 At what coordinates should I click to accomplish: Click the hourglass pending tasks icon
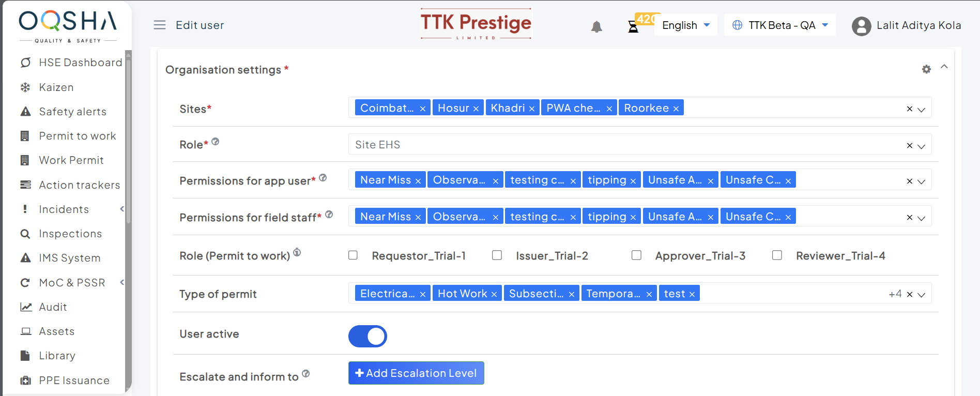pyautogui.click(x=633, y=26)
